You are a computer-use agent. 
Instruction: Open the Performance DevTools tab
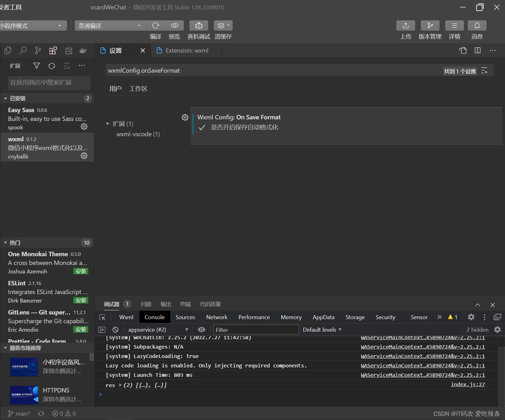(x=254, y=317)
